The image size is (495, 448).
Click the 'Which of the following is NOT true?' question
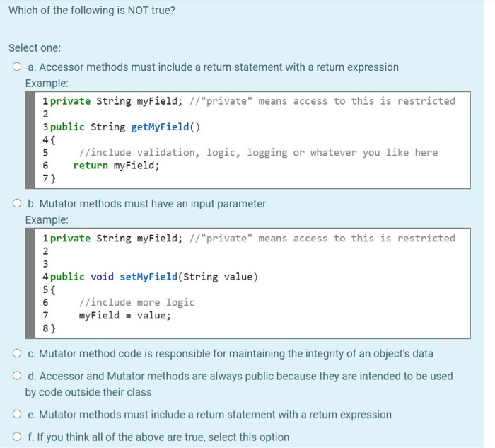click(x=92, y=11)
